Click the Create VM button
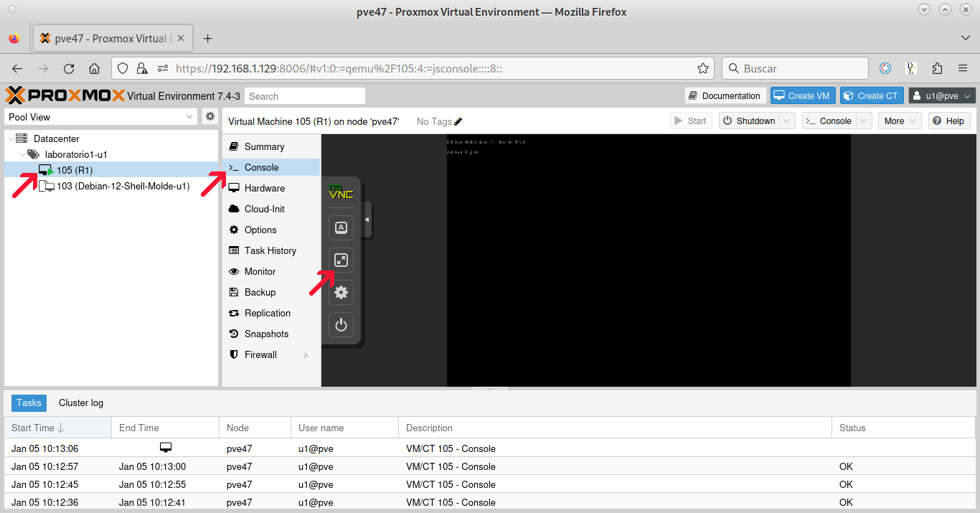Image resolution: width=980 pixels, height=513 pixels. (803, 96)
